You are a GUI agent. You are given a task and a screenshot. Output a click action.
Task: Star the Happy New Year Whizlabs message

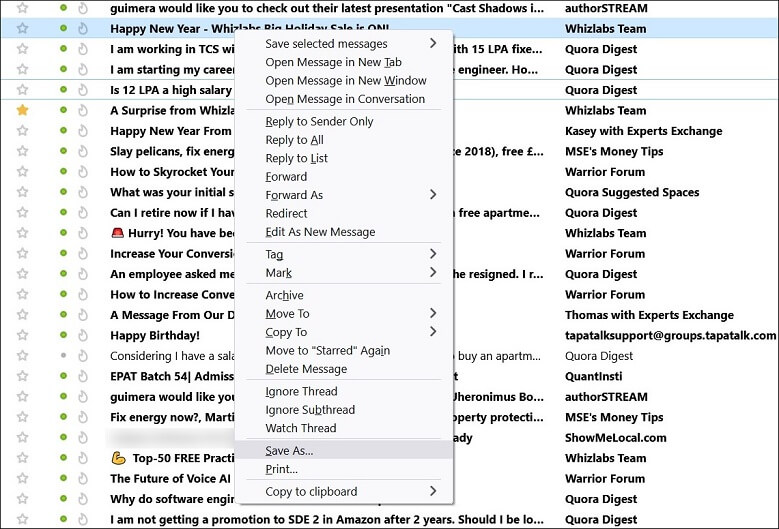[x=22, y=28]
